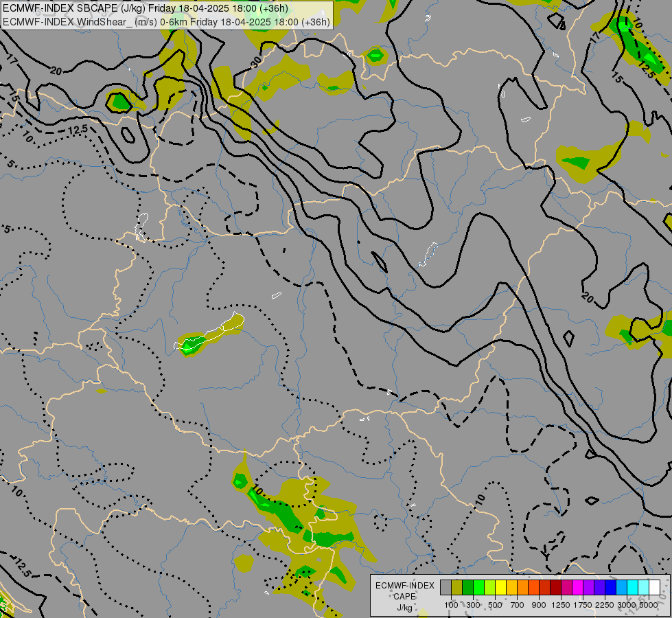Viewport: 672px width, 618px height.
Task: Click the J/kg unit label in legend
Action: 404,608
